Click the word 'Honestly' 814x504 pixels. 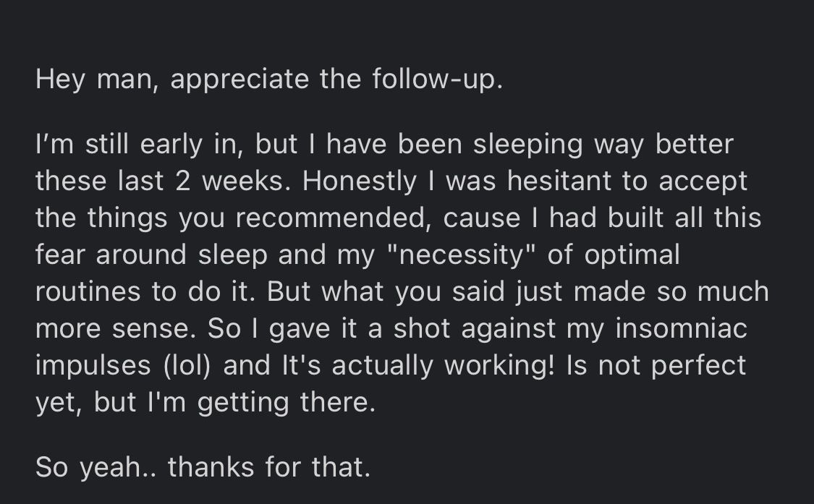point(359,182)
